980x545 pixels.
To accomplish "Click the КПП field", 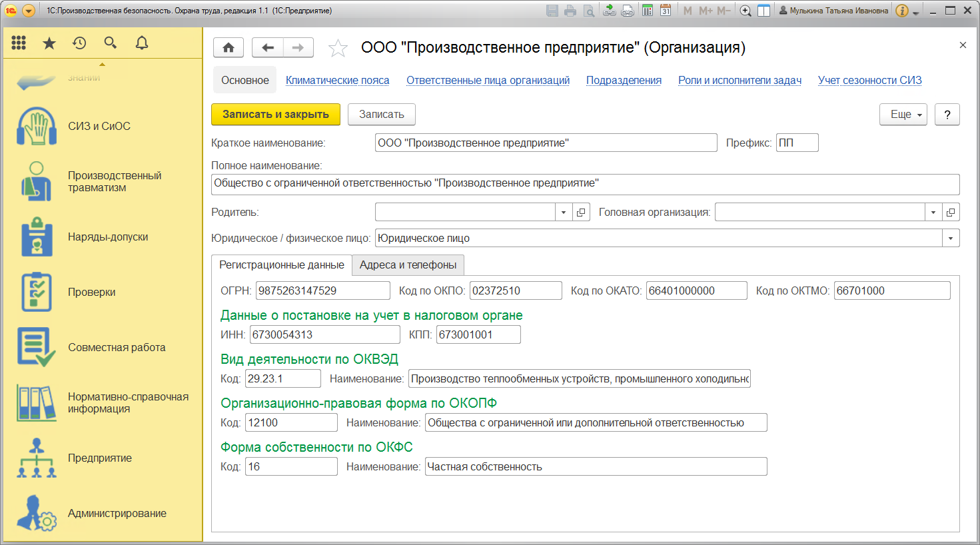I will point(478,335).
